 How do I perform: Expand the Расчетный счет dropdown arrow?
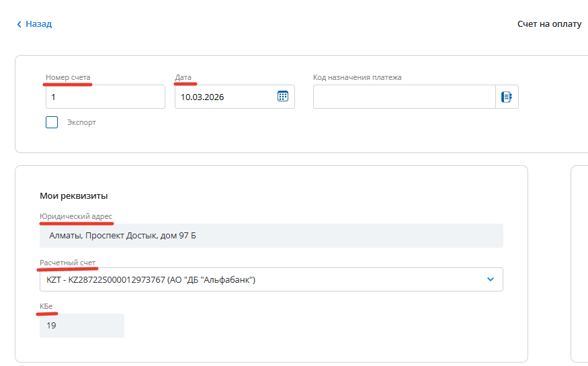(x=490, y=279)
